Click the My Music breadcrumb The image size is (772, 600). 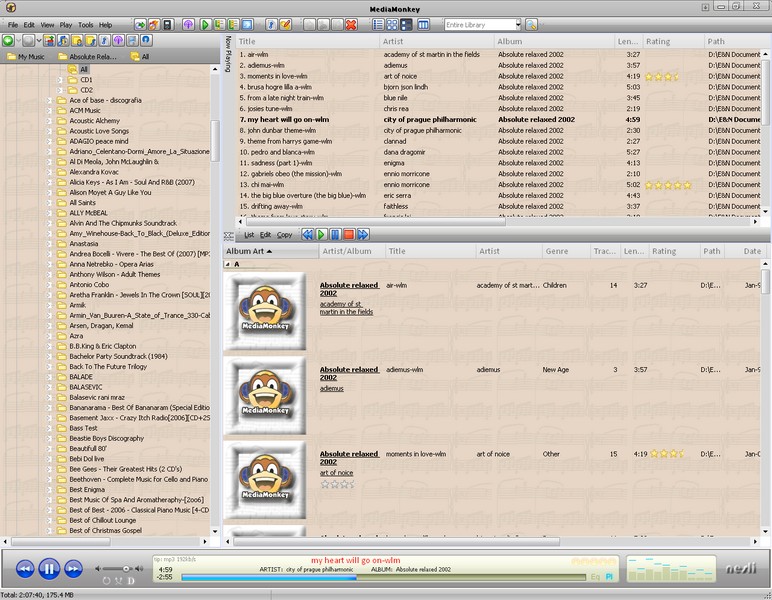click(x=26, y=57)
